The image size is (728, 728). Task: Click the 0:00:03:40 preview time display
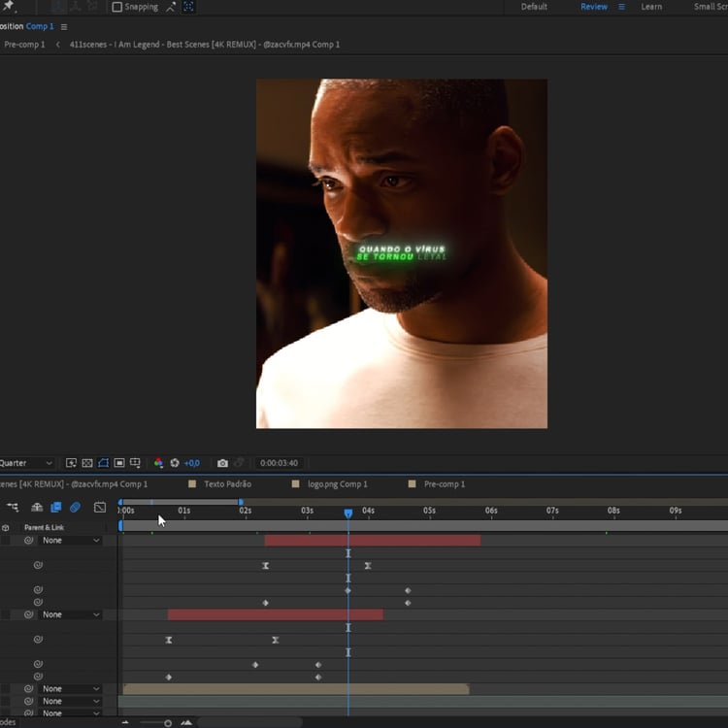[x=279, y=463]
